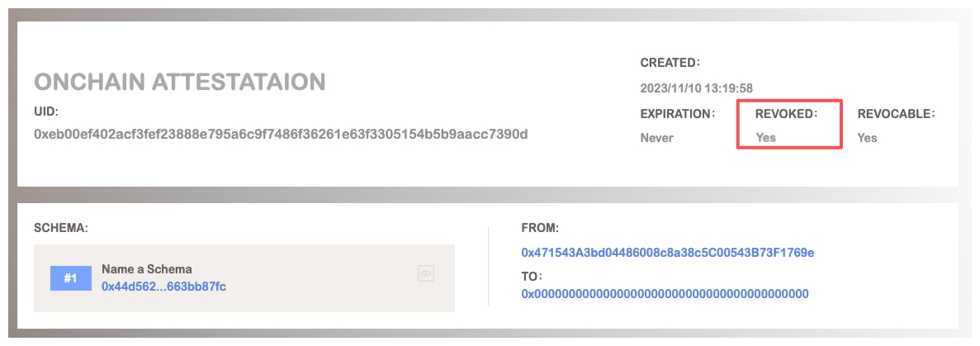The width and height of the screenshot is (980, 346).
Task: Open the FROM address 0x471543A3bd... link
Action: click(668, 252)
